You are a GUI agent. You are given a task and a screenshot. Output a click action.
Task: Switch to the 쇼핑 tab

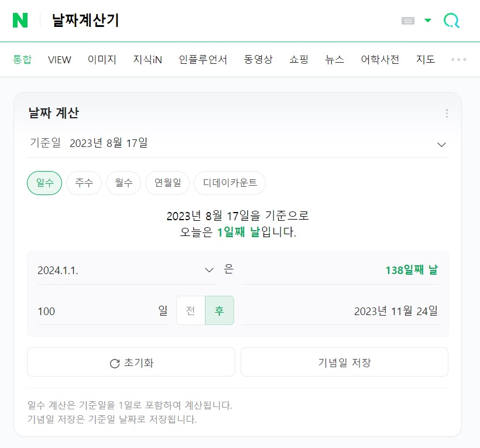point(299,59)
